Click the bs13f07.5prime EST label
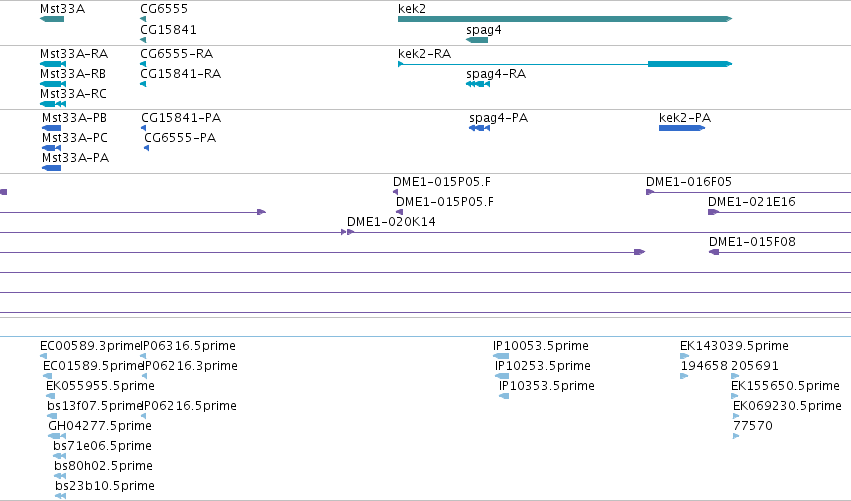Screen dimensions: 851x501 click(94, 406)
